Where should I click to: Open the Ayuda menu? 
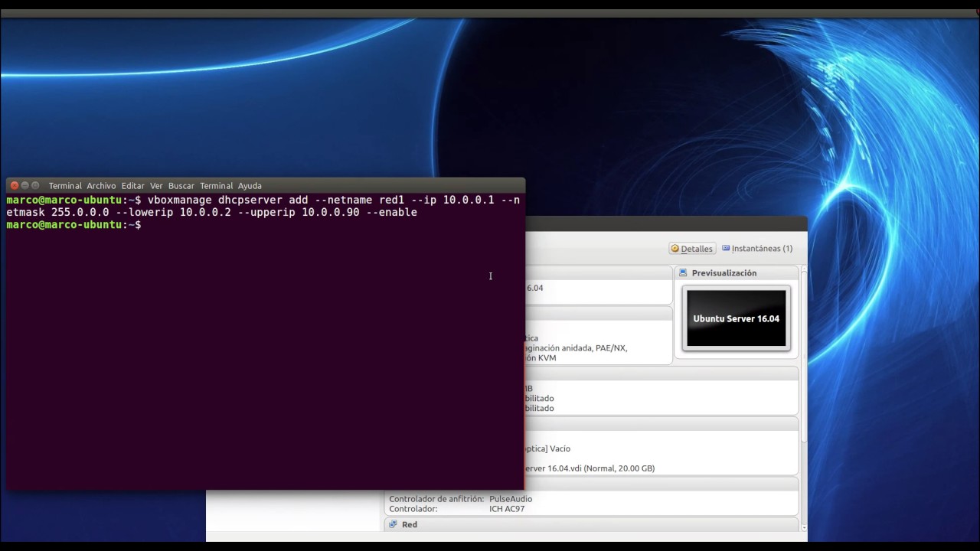pos(250,186)
